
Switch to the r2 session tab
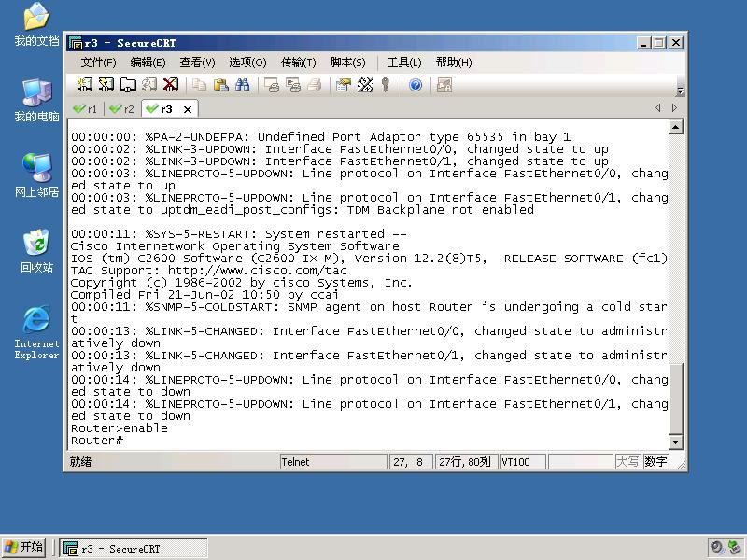122,109
